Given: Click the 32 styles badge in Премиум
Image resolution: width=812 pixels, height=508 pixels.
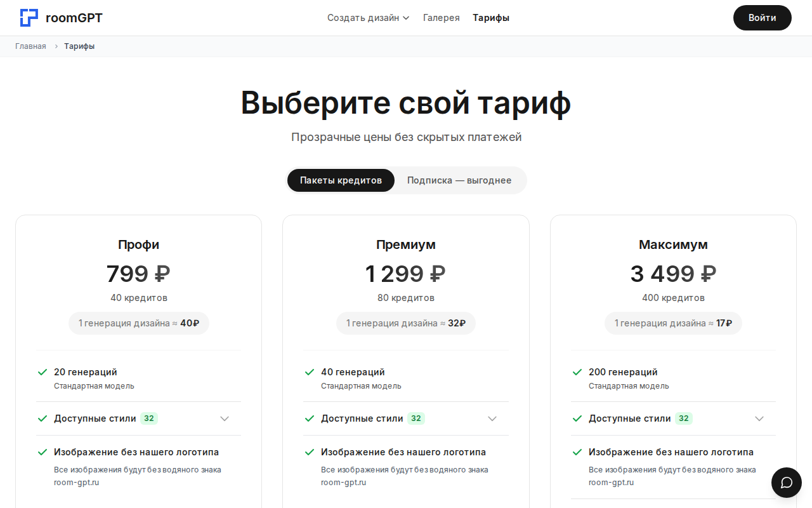Looking at the screenshot, I should pyautogui.click(x=416, y=418).
